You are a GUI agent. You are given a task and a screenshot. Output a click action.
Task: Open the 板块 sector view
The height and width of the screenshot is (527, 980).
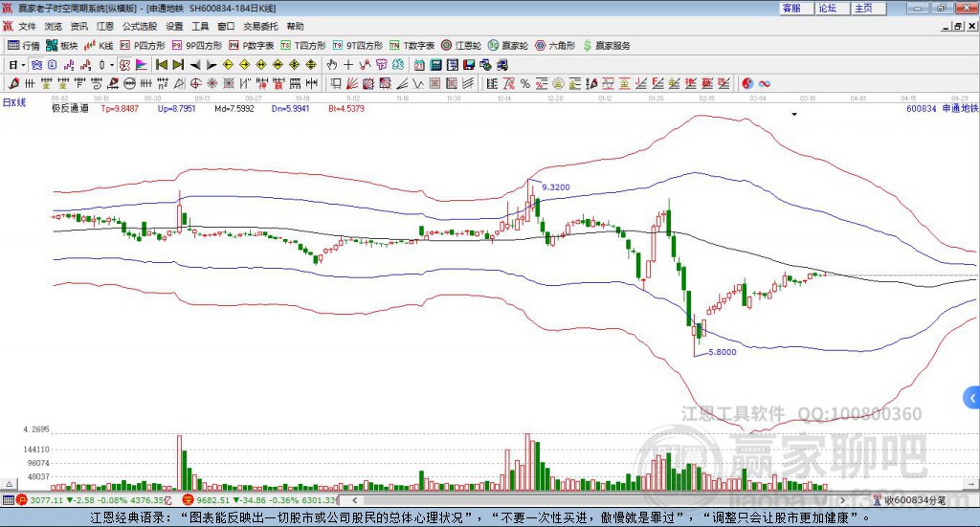pyautogui.click(x=62, y=46)
